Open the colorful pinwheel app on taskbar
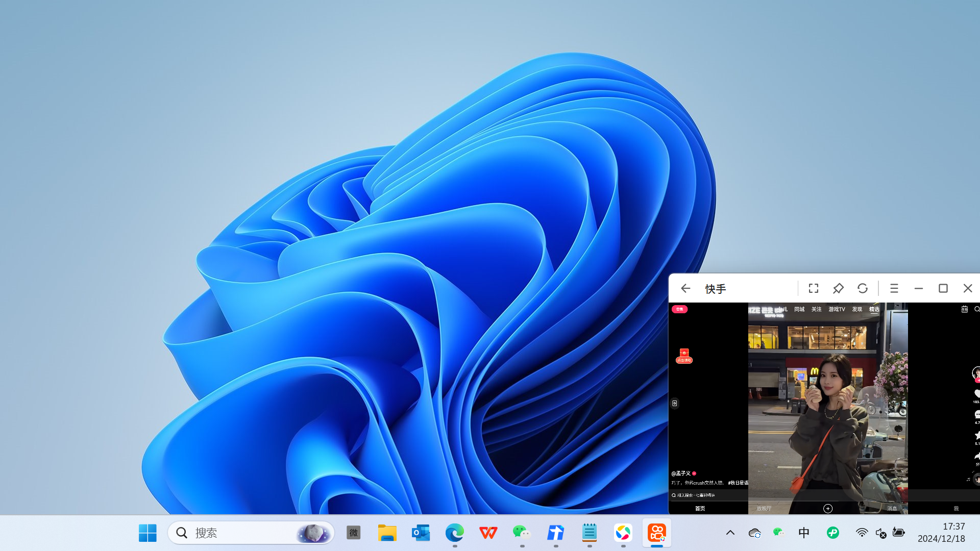Viewport: 980px width, 551px height. tap(623, 533)
